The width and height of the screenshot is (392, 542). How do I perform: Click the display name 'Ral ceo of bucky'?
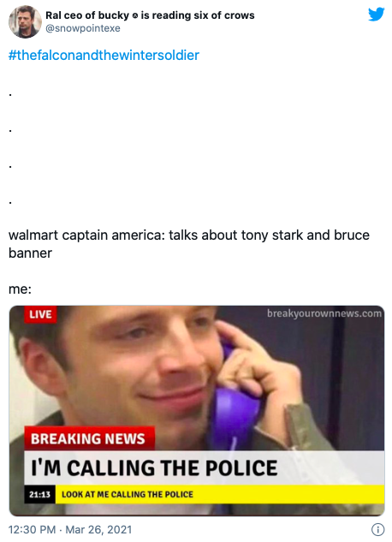tap(87, 15)
